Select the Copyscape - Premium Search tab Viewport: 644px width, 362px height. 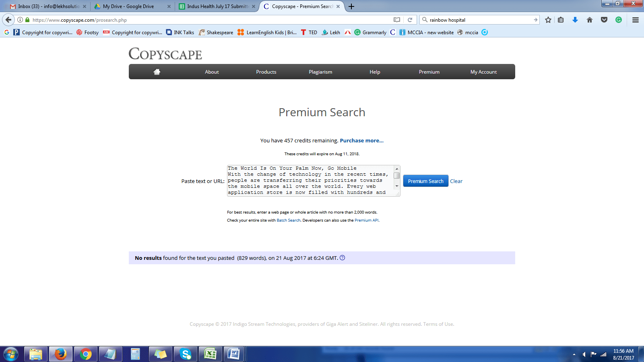click(x=302, y=6)
